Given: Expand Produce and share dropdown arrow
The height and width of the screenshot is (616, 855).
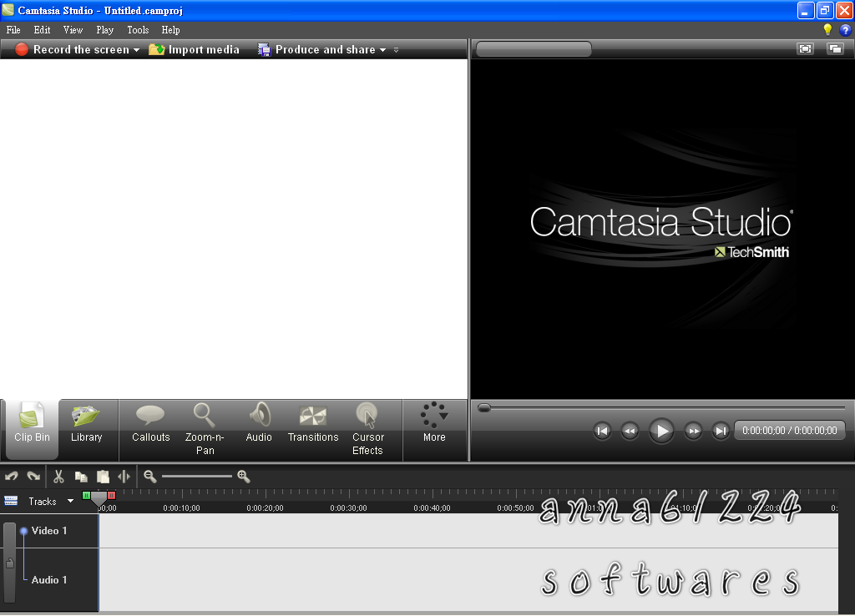Looking at the screenshot, I should click(382, 50).
